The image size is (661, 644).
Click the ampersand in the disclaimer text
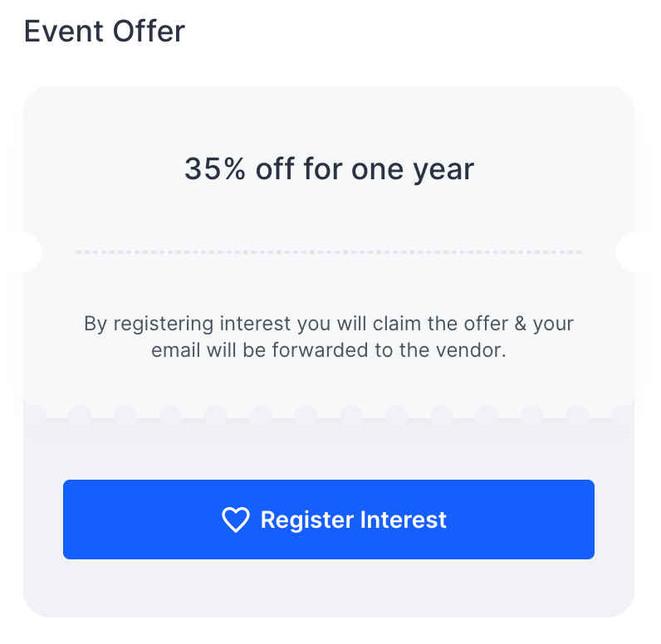pyautogui.click(x=519, y=323)
